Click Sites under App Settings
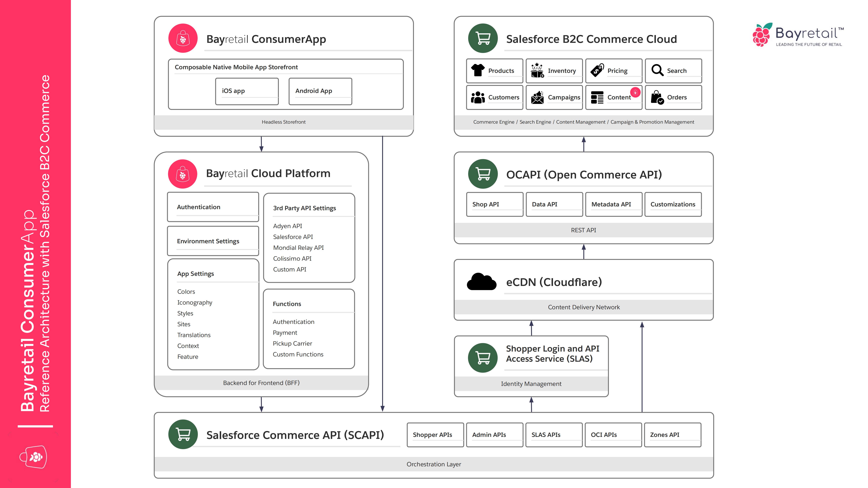The height and width of the screenshot is (488, 868). click(184, 324)
